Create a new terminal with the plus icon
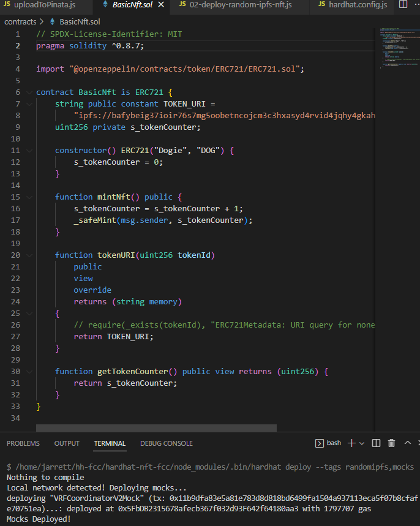The width and height of the screenshot is (420, 526). pyautogui.click(x=351, y=443)
